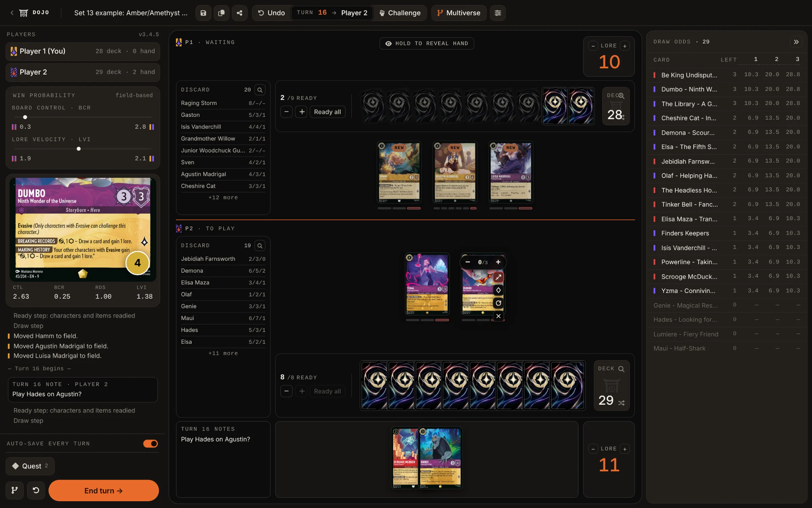Go back with the left chevron beside Dojo
The width and height of the screenshot is (812, 508).
click(12, 13)
